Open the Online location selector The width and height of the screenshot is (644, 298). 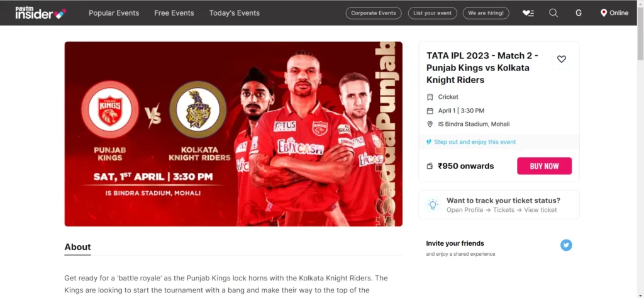tap(614, 13)
